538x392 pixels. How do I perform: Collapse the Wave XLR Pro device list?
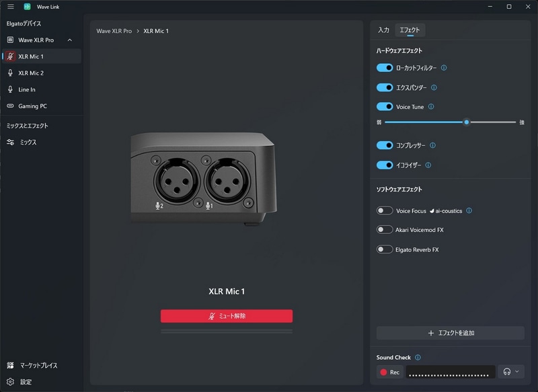[70, 40]
